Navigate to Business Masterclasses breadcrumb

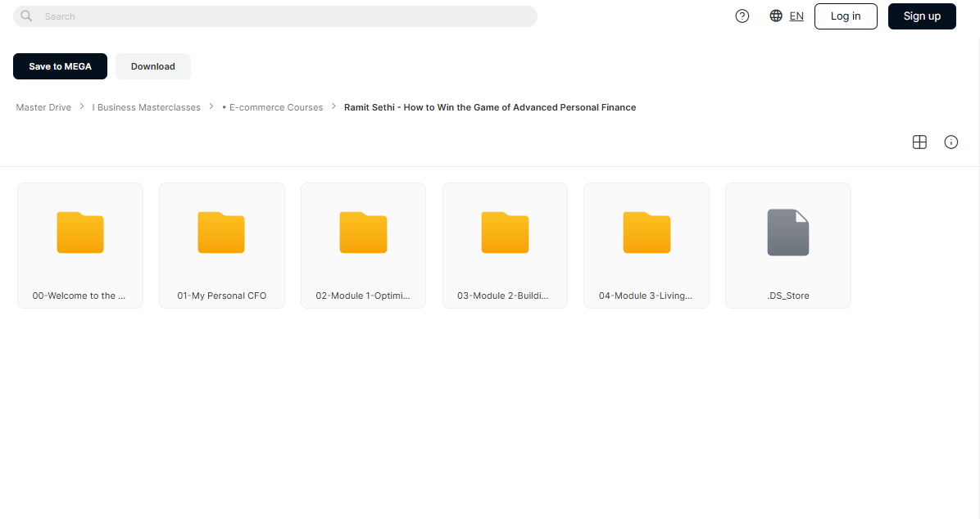(146, 107)
